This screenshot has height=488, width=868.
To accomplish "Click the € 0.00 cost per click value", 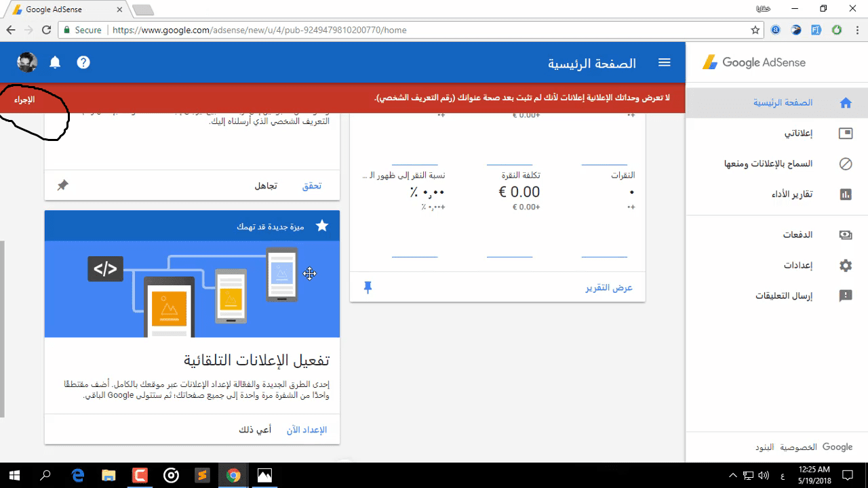I will 519,192.
